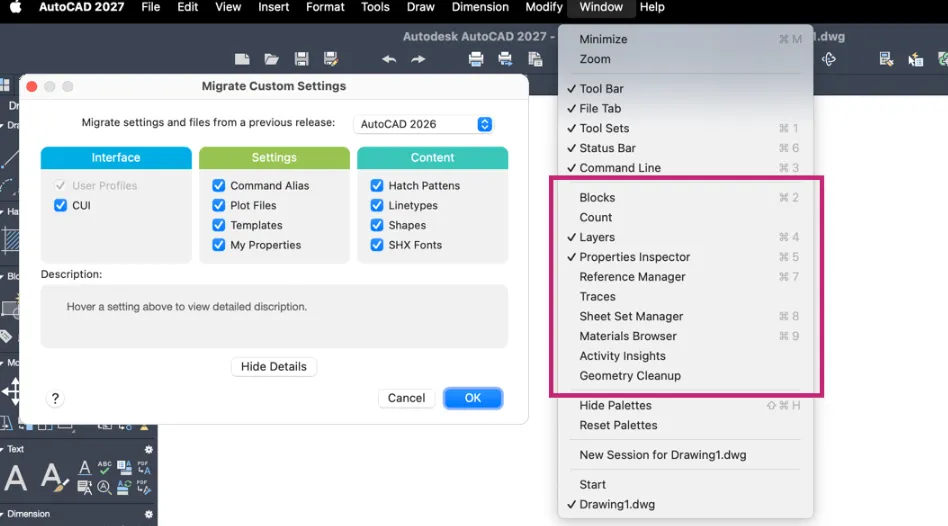Click the Open folder icon in toolbar
The height and width of the screenshot is (526, 948).
(271, 59)
